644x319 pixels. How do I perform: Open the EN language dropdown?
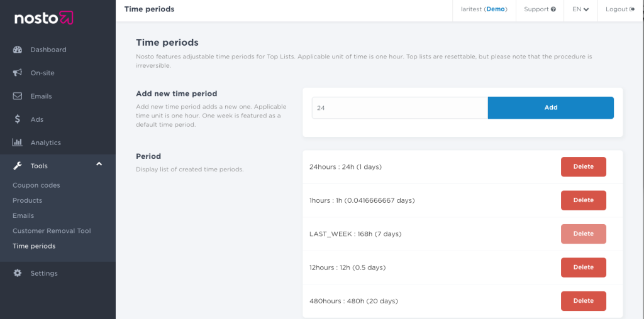[x=580, y=9]
